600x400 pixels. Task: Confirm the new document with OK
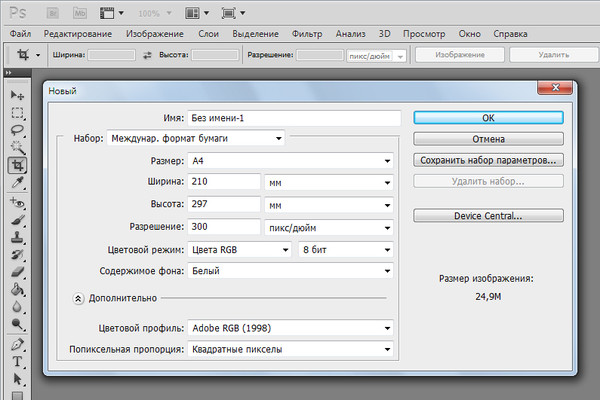coord(488,118)
